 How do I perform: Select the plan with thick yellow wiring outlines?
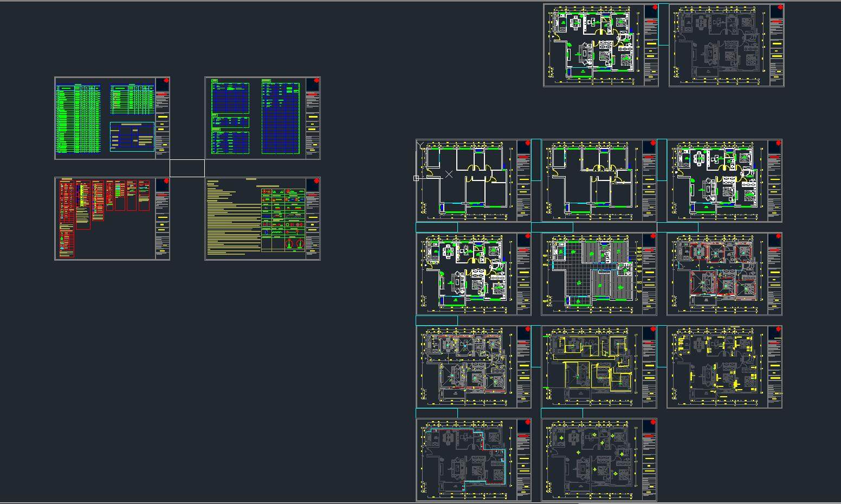click(x=599, y=367)
